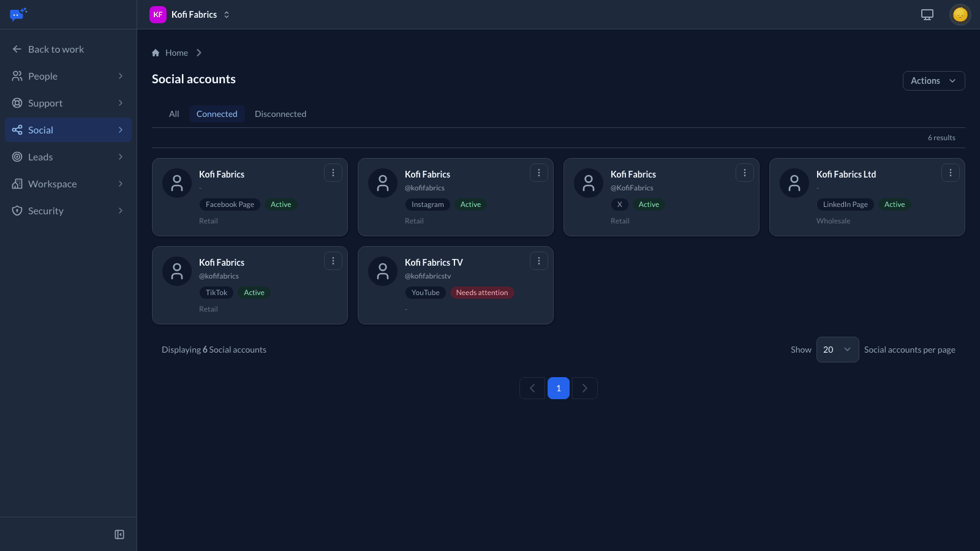Open kebab menu on LinkedIn Page card

coord(951,173)
